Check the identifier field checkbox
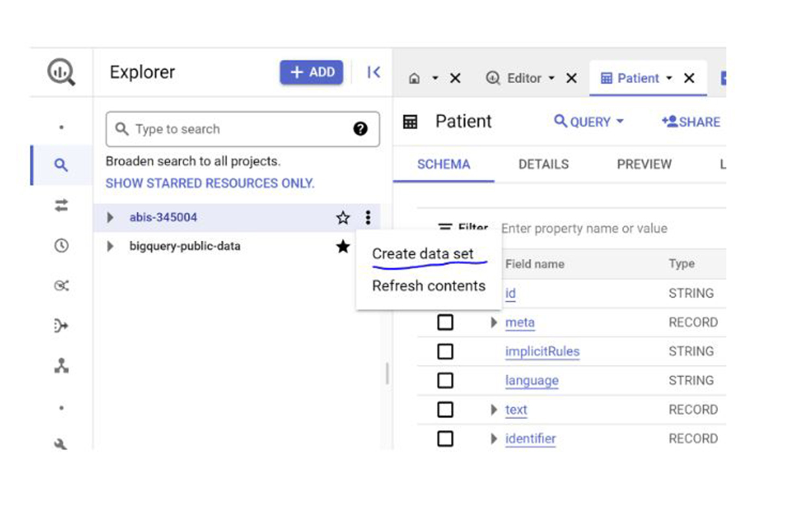812x526 pixels. (445, 439)
